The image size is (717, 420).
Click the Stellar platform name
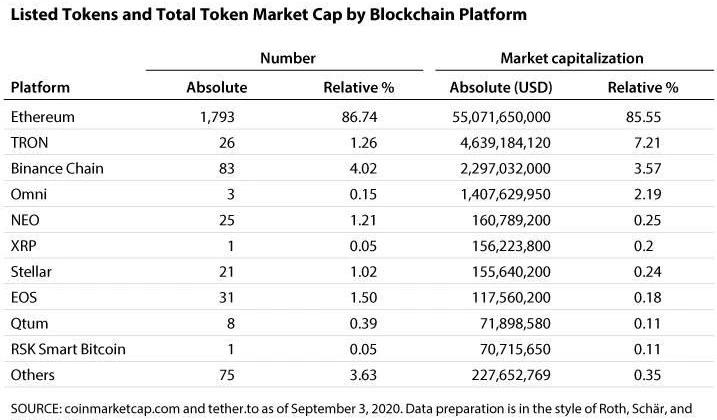[31, 272]
